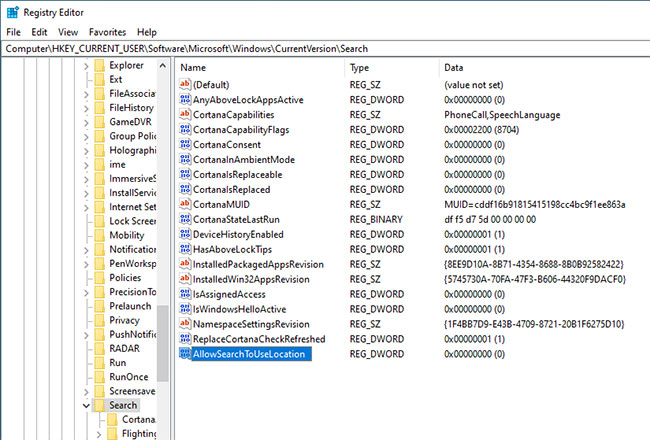Click 'df f5 d7 5d 00 00 00 00' data
The image size is (650, 440).
490,219
